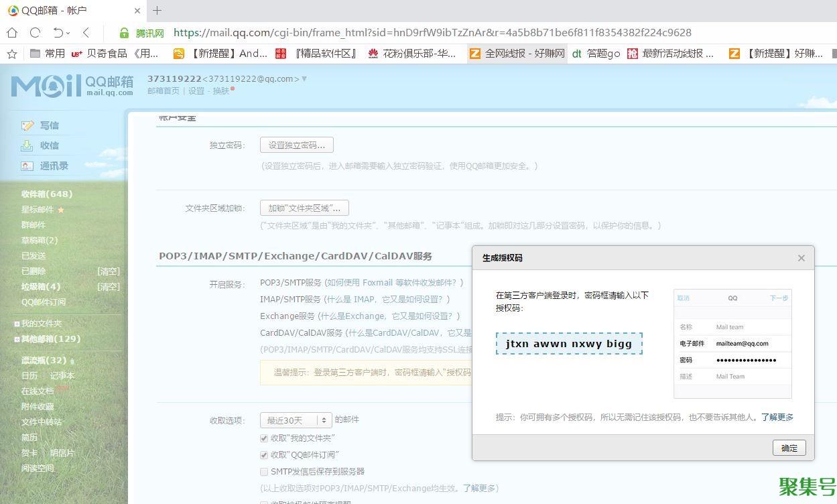This screenshot has width=837, height=504.
Task: Click the QQ邮箱 Mail logo
Action: click(72, 86)
